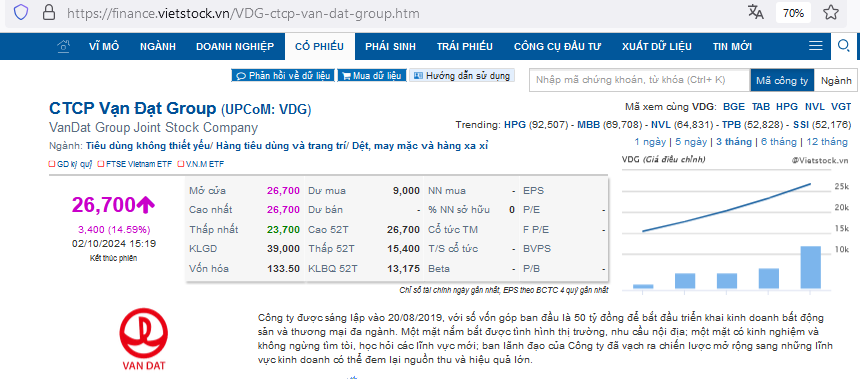Click the URL in the address bar
Viewport: 860px width, 379px height.
tap(244, 13)
